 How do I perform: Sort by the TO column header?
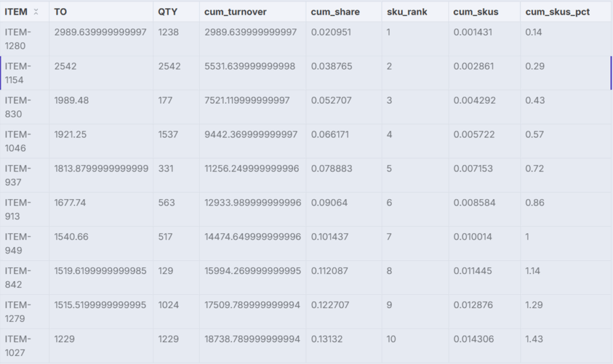tap(60, 12)
